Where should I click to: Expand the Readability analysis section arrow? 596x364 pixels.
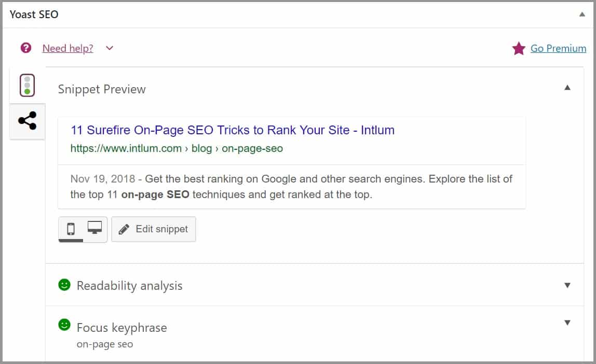(x=567, y=285)
